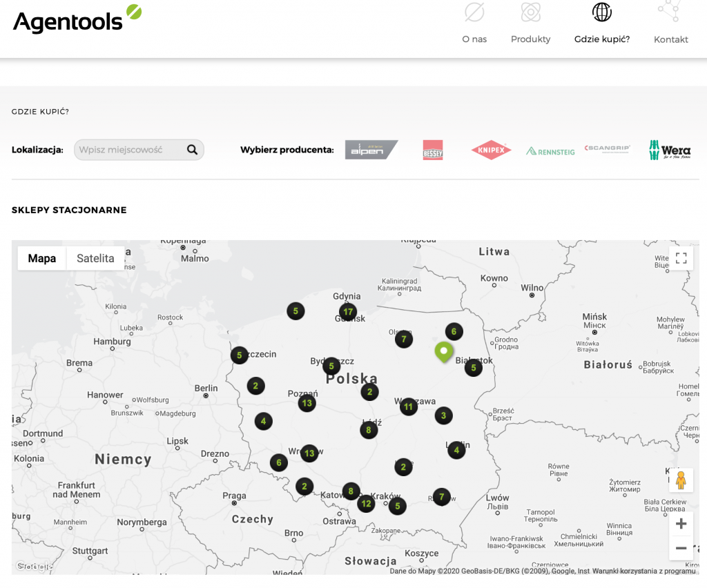This screenshot has height=588, width=707.
Task: Open the 5 stores cluster west of Gdynia
Action: tap(296, 311)
